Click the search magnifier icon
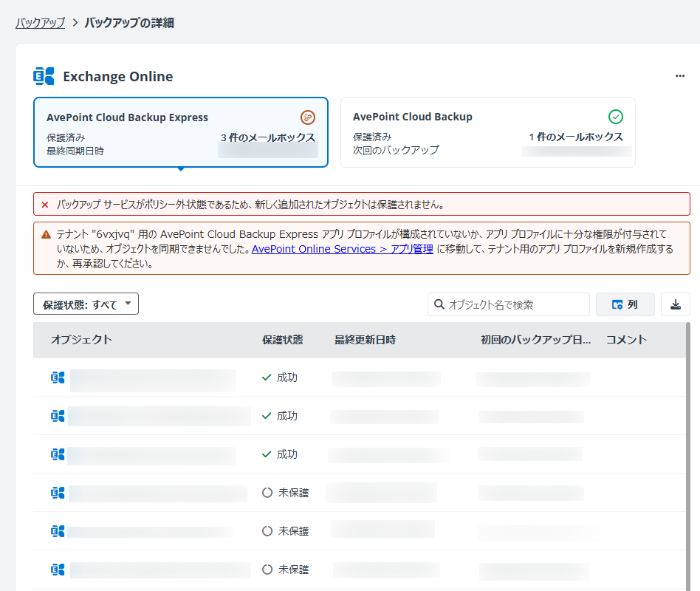The height and width of the screenshot is (591, 700). (x=439, y=304)
